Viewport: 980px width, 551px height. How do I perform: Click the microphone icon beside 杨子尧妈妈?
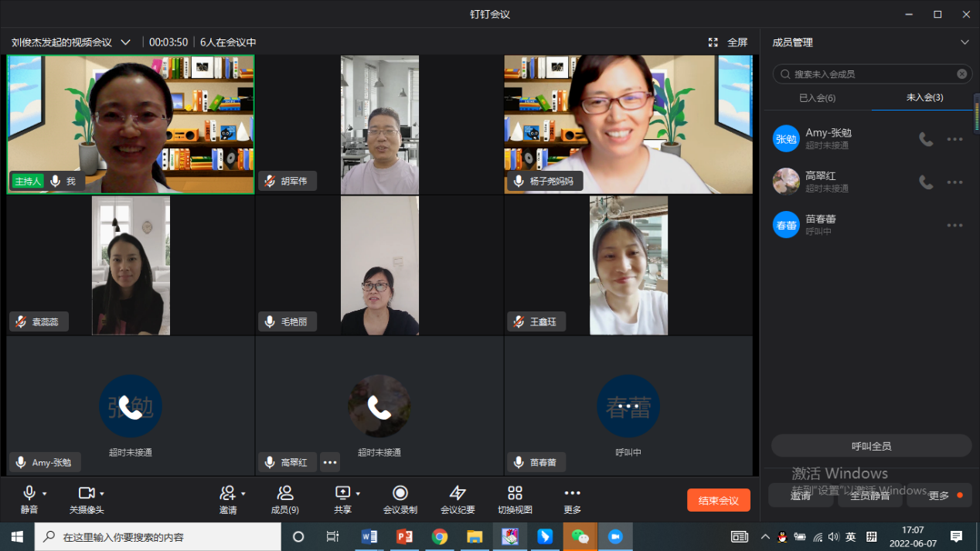pos(519,181)
